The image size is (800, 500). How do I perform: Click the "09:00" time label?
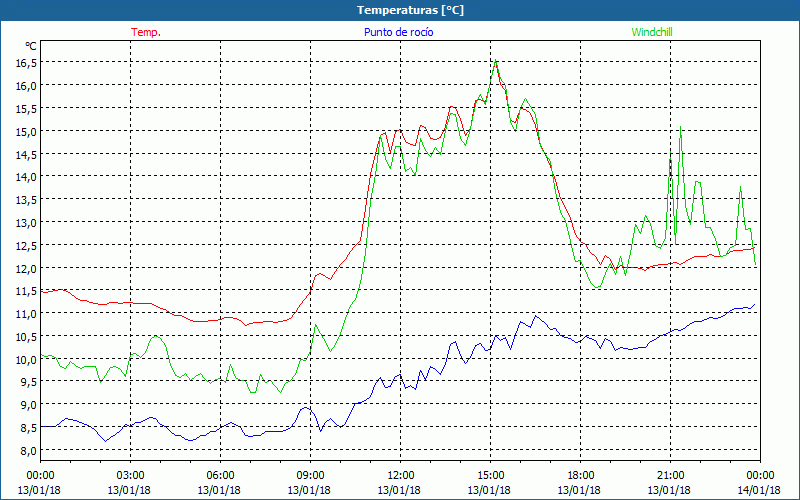(x=310, y=476)
